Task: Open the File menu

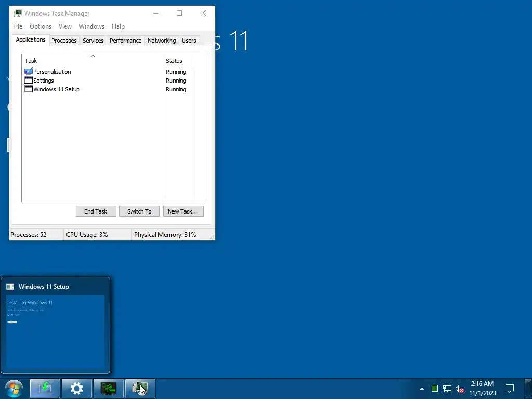Action: [18, 26]
